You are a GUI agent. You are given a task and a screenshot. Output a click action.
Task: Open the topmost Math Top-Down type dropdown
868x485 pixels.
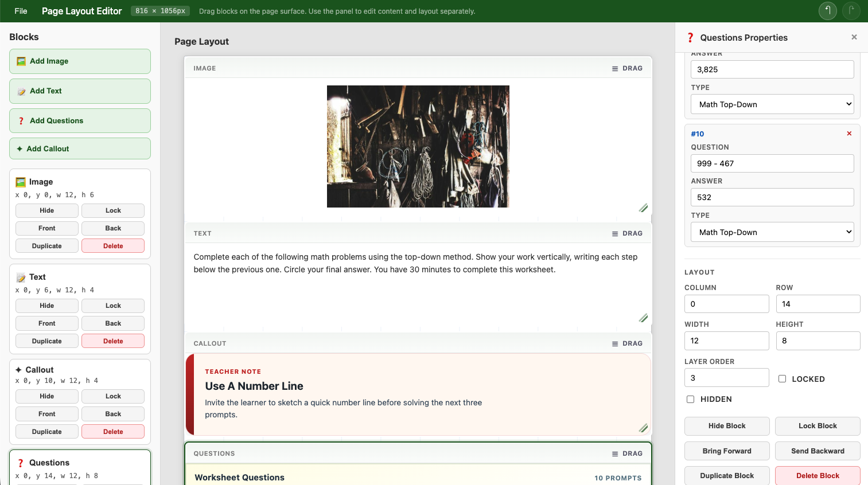(772, 104)
